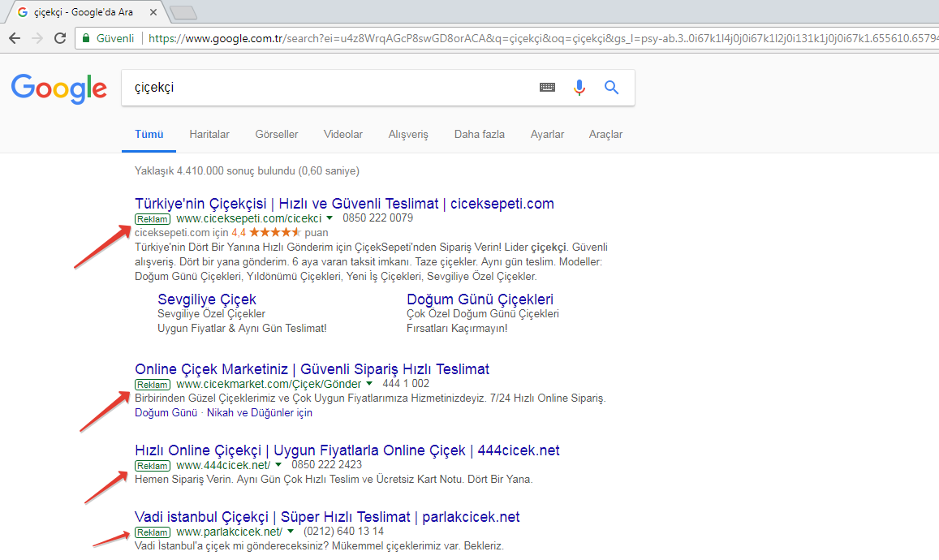Click the search box containing çiçekçi
The height and width of the screenshot is (560, 939).
(x=325, y=88)
